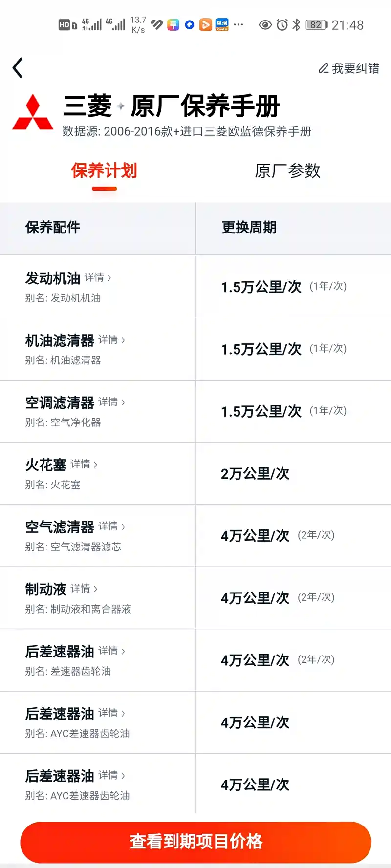Tap the back arrow icon
This screenshot has height=868, width=391.
coord(18,68)
